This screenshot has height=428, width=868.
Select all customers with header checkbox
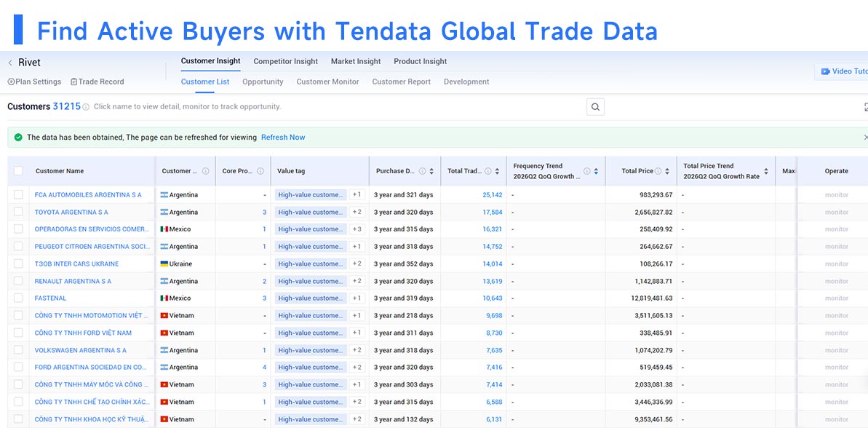click(x=18, y=171)
